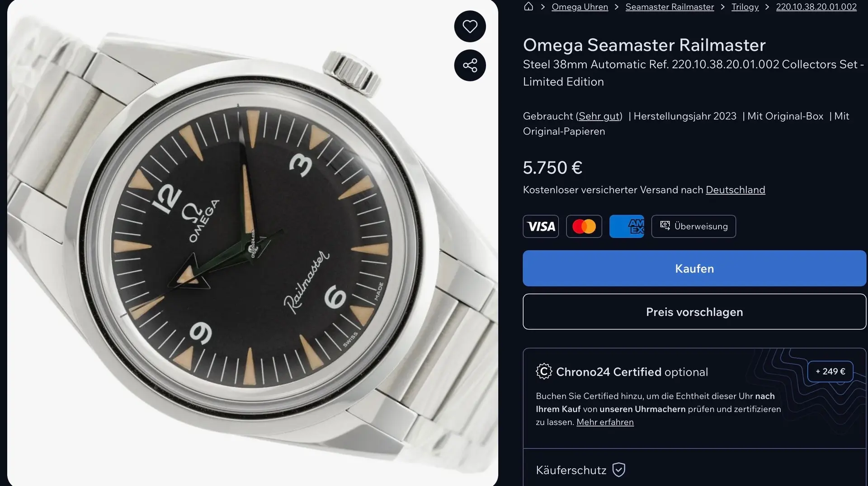The width and height of the screenshot is (868, 486).
Task: Open the Sehr gut condition link
Action: tap(599, 116)
